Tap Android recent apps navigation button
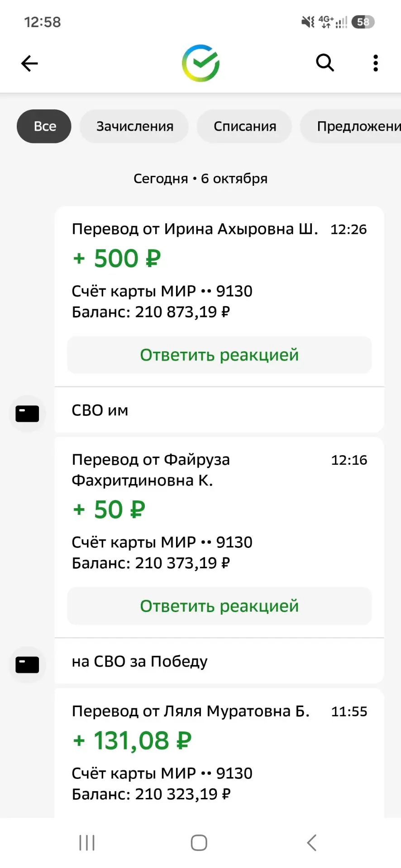This screenshot has width=401, height=868. 87,843
